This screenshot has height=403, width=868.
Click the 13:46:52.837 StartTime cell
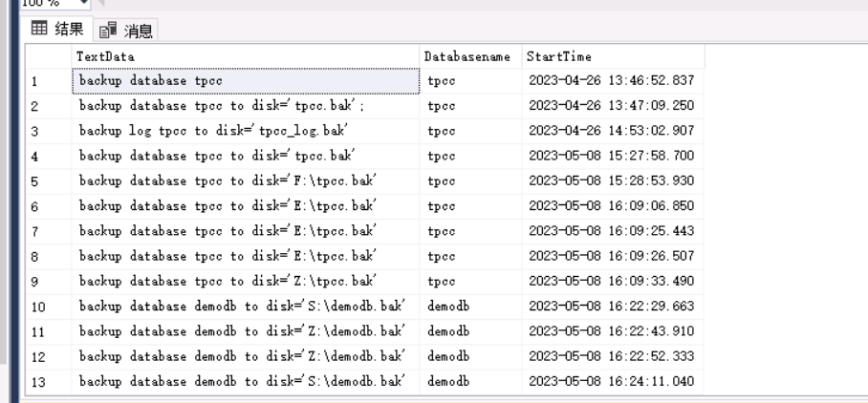[x=612, y=81]
